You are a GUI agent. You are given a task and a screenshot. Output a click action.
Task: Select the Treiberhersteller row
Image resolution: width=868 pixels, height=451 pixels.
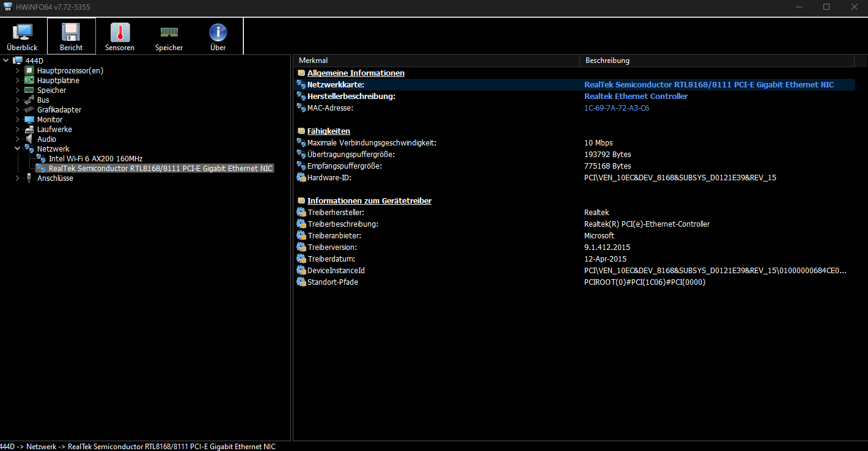pyautogui.click(x=575, y=212)
